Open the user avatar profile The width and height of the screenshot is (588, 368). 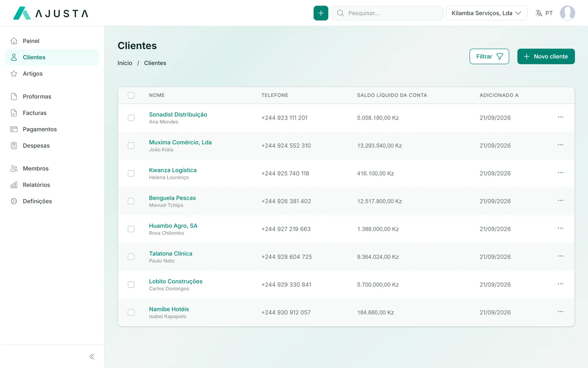(567, 13)
